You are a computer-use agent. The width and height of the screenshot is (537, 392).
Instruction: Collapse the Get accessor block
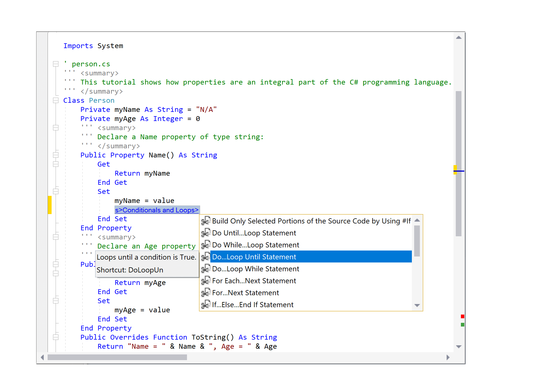pos(56,164)
